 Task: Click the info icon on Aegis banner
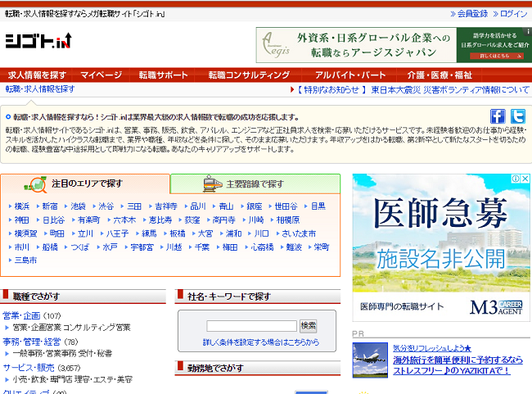click(528, 31)
